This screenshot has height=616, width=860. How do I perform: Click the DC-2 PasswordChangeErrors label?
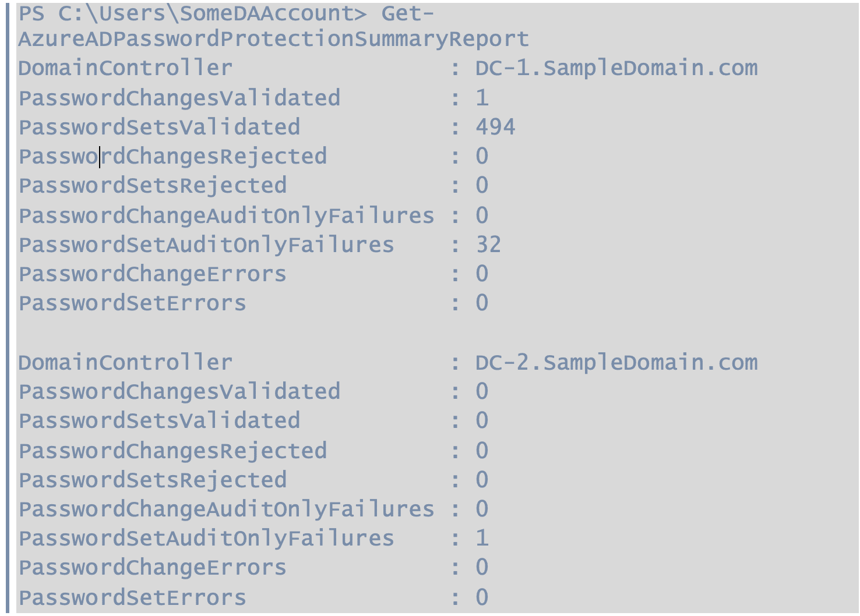pos(153,568)
